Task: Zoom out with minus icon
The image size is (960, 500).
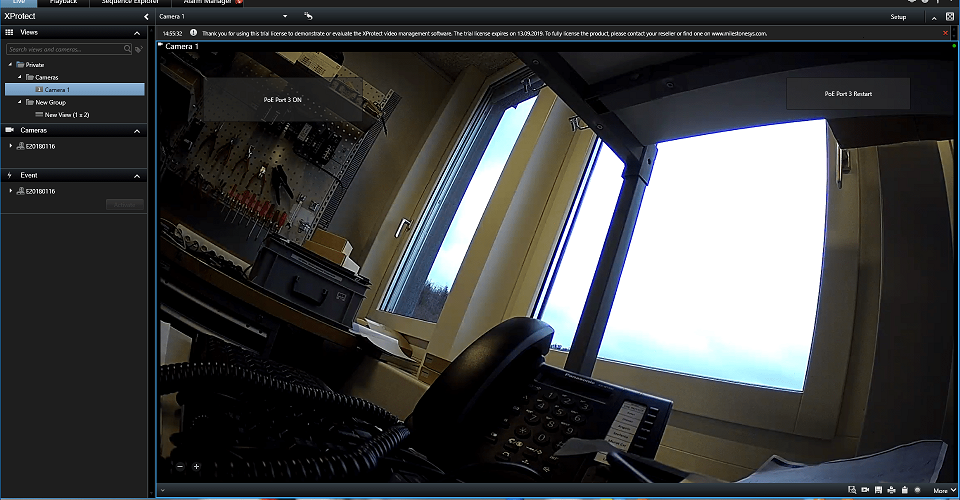Action: click(180, 466)
